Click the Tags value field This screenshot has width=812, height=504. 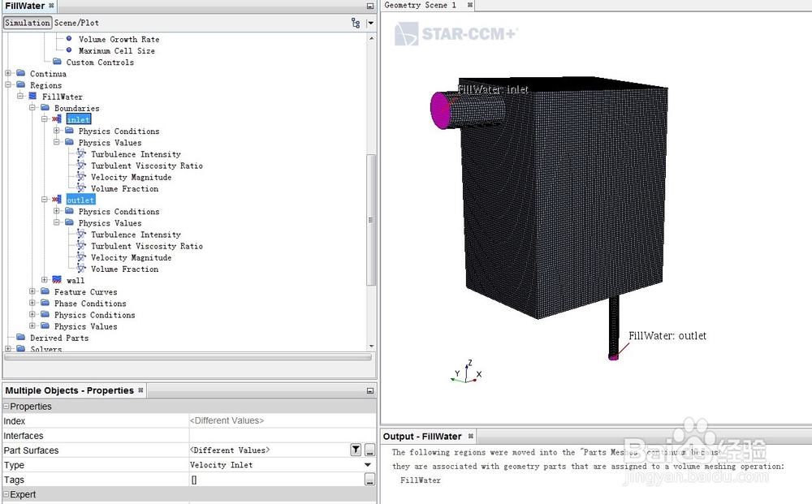tap(277, 480)
